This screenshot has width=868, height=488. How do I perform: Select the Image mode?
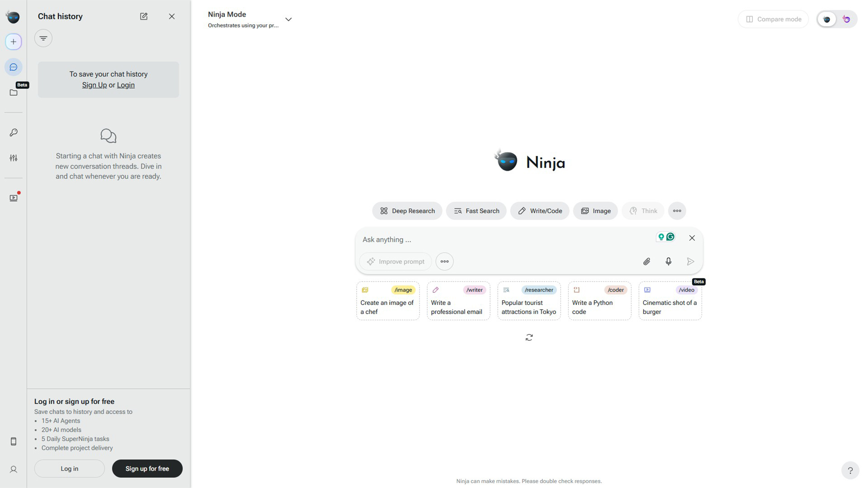[595, 211]
